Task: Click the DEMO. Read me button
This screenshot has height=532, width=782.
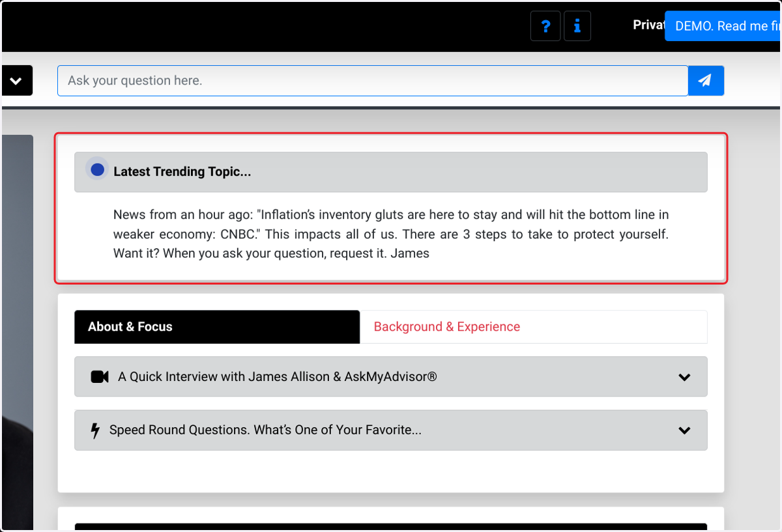Action: point(723,26)
